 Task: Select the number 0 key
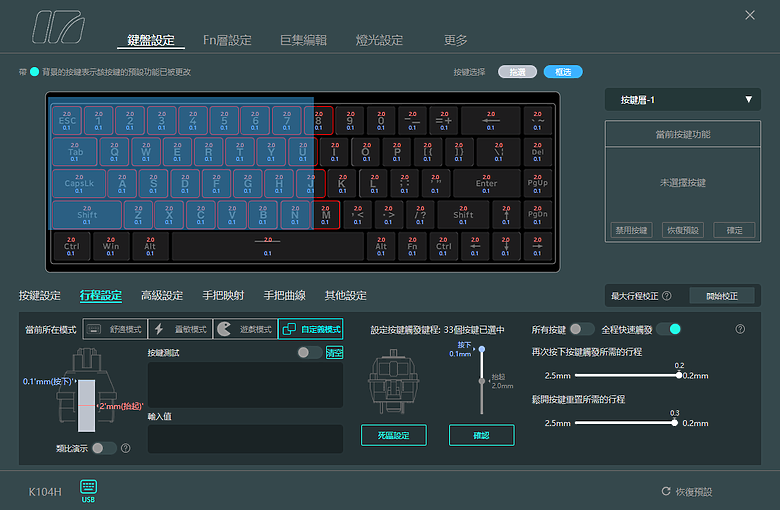click(x=381, y=120)
